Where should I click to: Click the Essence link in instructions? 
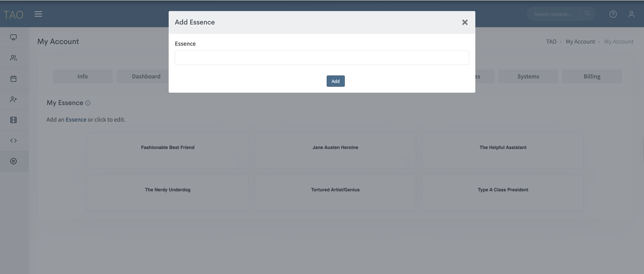76,119
